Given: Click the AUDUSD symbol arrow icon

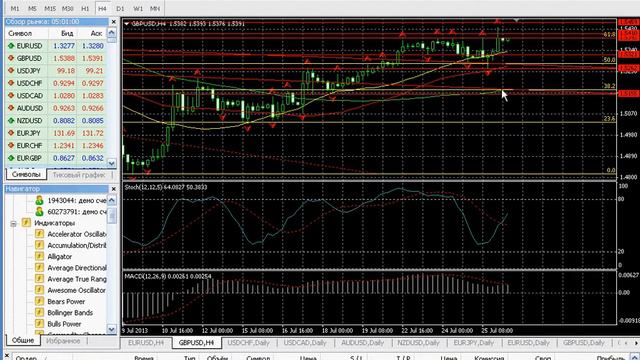Looking at the screenshot, I should click(x=11, y=108).
